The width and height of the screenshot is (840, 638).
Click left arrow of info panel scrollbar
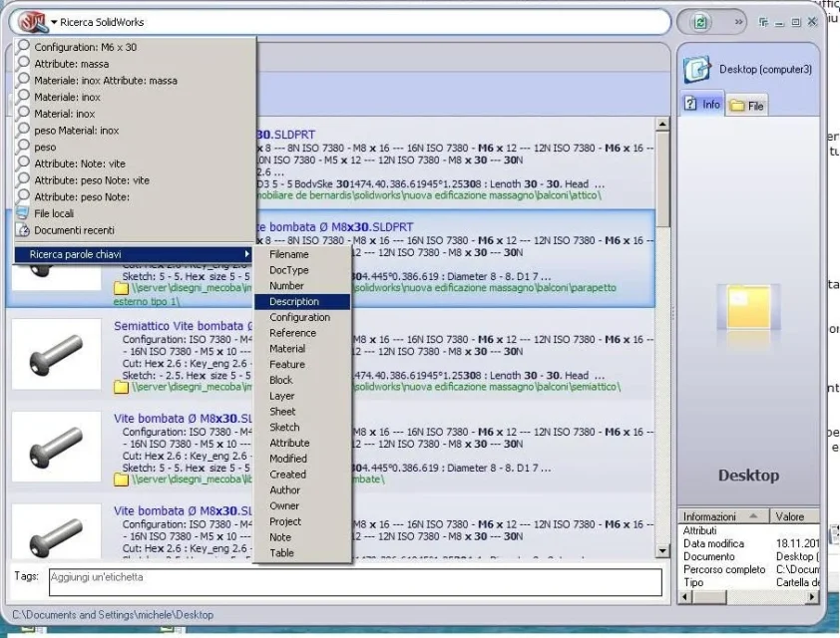pos(684,596)
